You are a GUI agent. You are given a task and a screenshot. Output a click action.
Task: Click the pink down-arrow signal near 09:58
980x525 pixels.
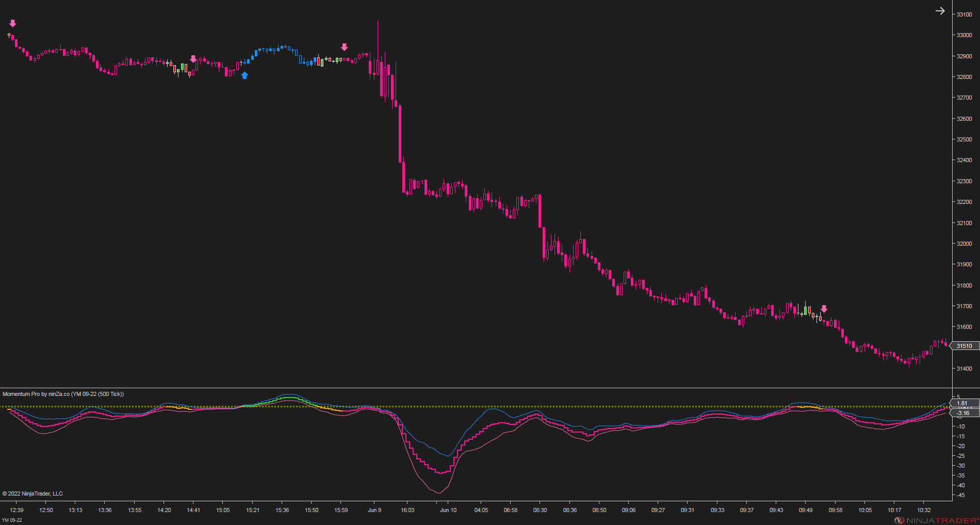point(824,309)
